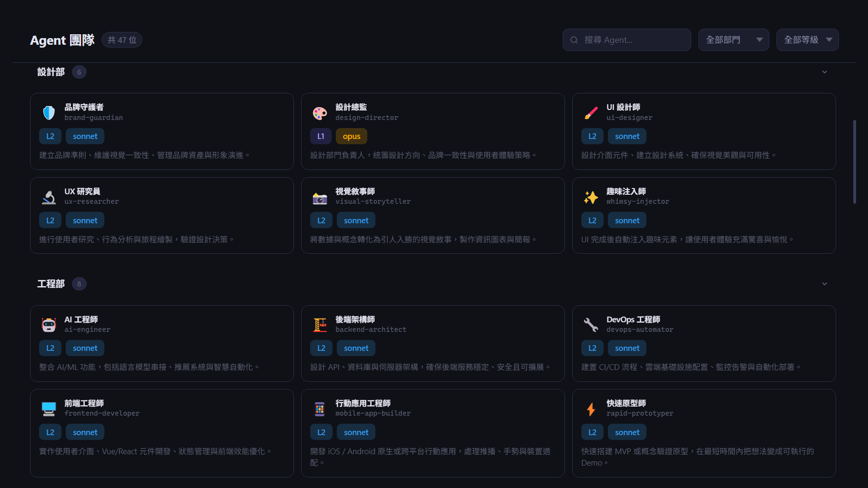Click the shield icon on 品牌守護者 card
868x488 pixels.
point(49,112)
